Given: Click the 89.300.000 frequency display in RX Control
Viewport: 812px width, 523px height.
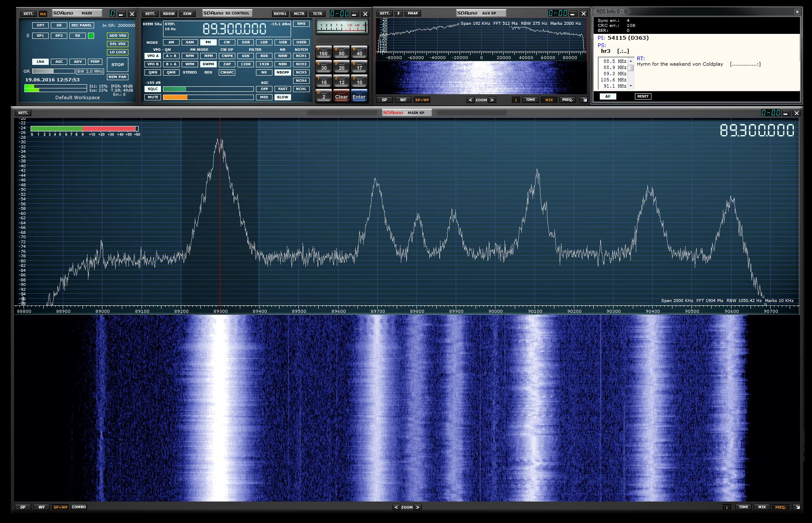Looking at the screenshot, I should pyautogui.click(x=234, y=29).
